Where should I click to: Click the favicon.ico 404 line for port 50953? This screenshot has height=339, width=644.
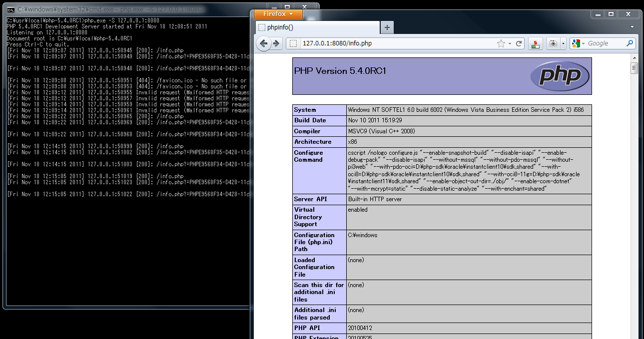tap(127, 86)
